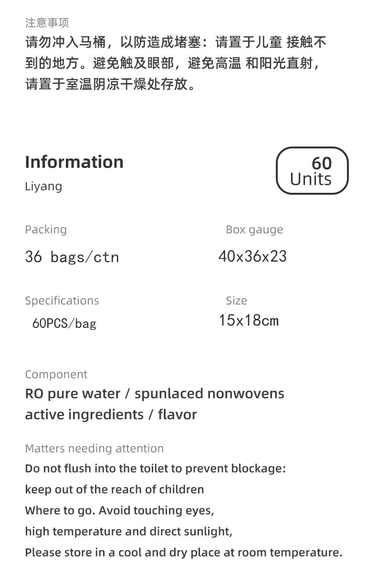Image resolution: width=377 pixels, height=588 pixels.
Task: Select the high temperature and sunlight line
Action: [x=128, y=531]
